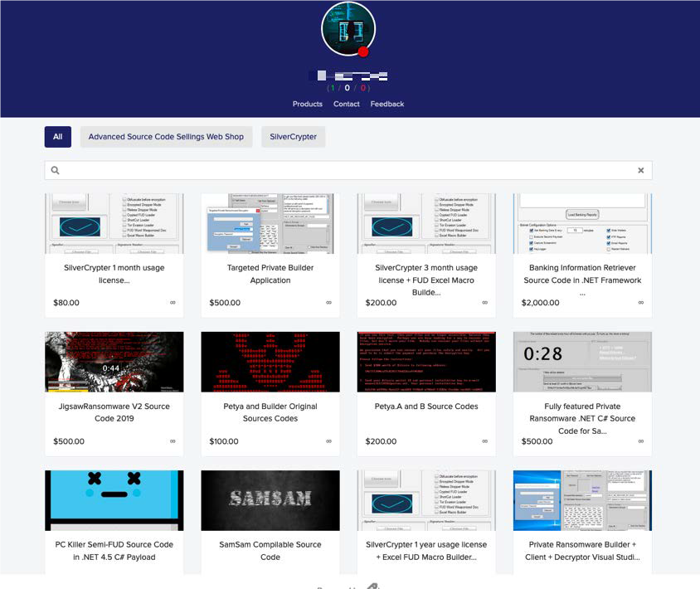Click the shop profile avatar image
The width and height of the screenshot is (700, 589).
tap(348, 28)
